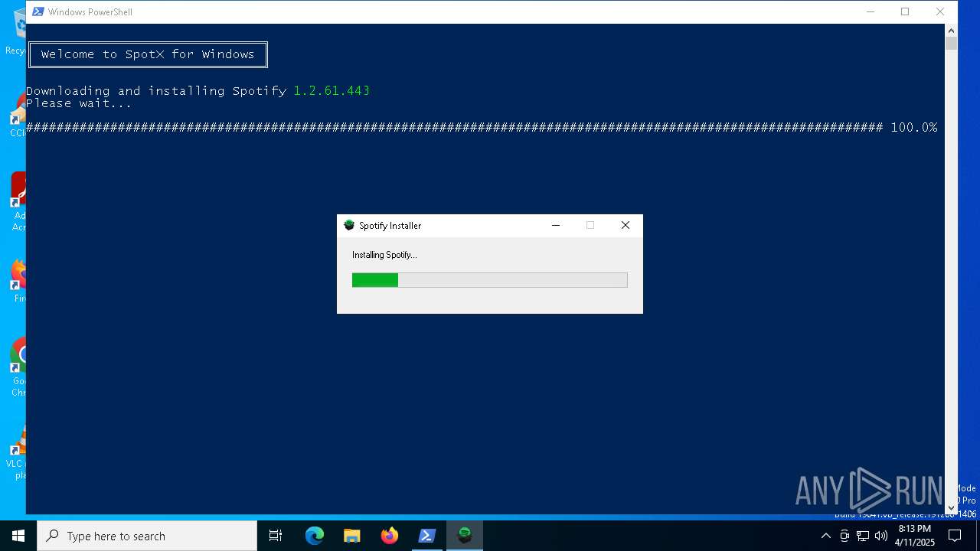The height and width of the screenshot is (551, 980).
Task: Switch to PowerShell on the taskbar
Action: pos(427,536)
